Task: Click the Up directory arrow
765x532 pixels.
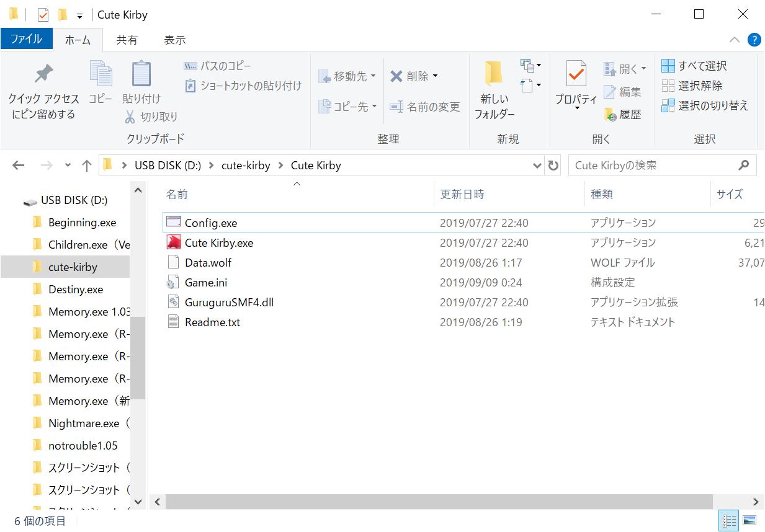Action: click(x=87, y=166)
